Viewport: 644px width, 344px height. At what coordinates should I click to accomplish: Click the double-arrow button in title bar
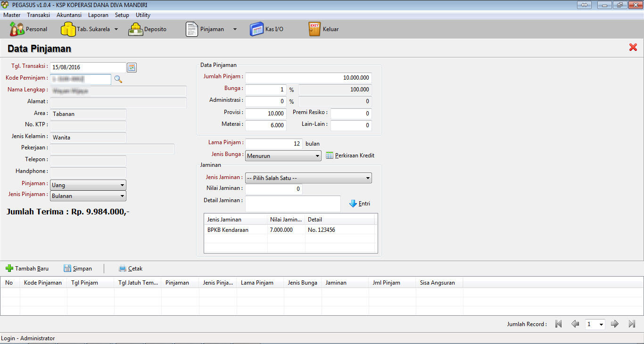coord(584,5)
